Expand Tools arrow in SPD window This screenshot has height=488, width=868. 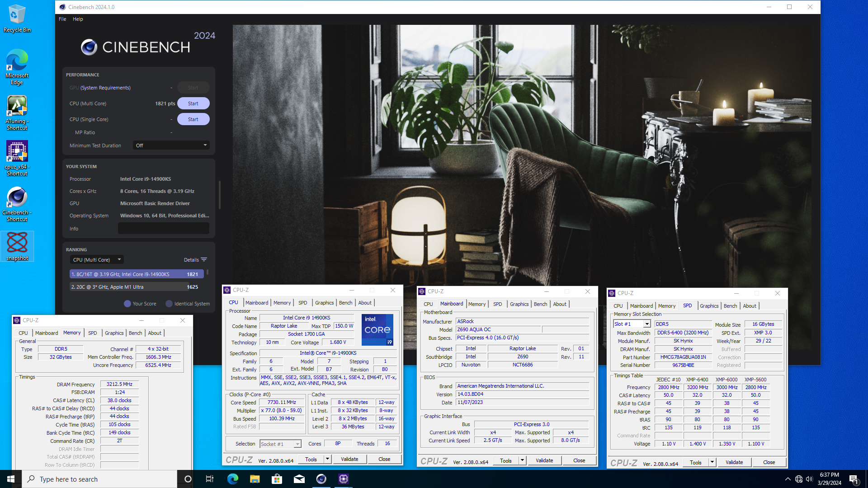712,463
